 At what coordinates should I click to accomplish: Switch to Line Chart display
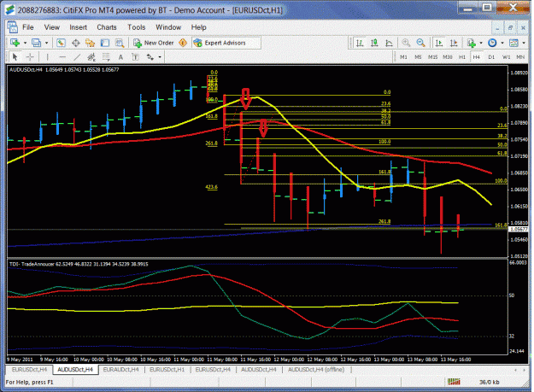coord(389,43)
